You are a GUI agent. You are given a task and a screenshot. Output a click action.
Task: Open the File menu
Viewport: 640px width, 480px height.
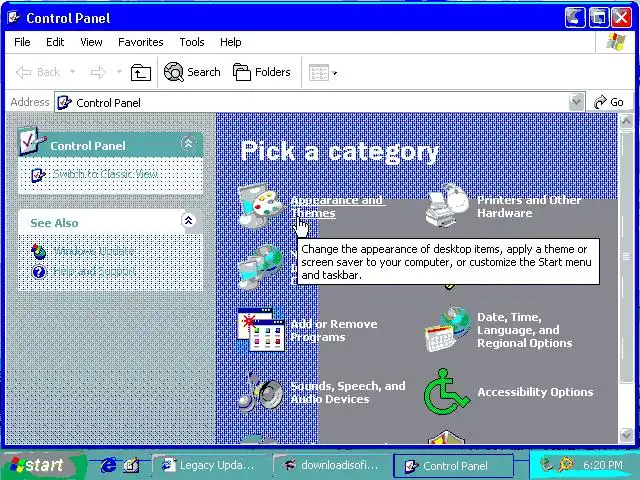click(22, 42)
